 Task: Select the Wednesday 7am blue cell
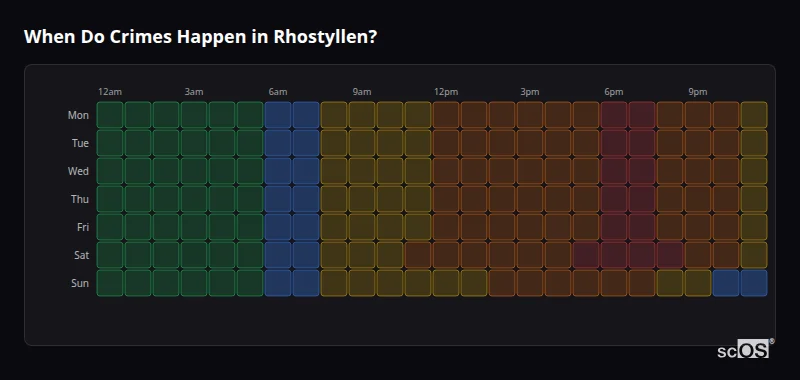306,171
